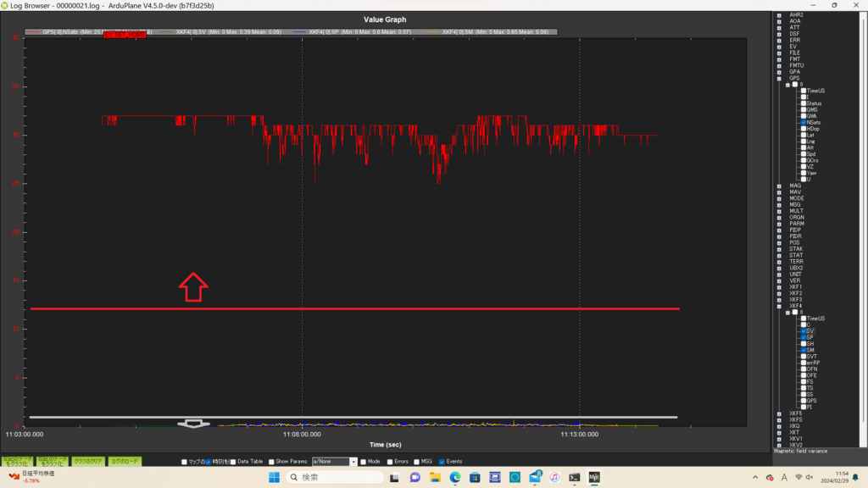Check the GPS Status checkbox
This screenshot has width=868, height=488.
pyautogui.click(x=804, y=103)
